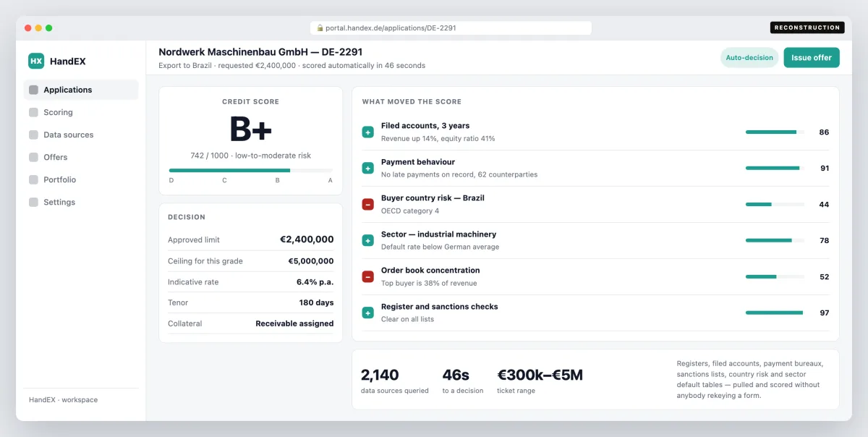This screenshot has height=437, width=868.
Task: Click the Filed accounts, 3 years heading
Action: tap(425, 126)
